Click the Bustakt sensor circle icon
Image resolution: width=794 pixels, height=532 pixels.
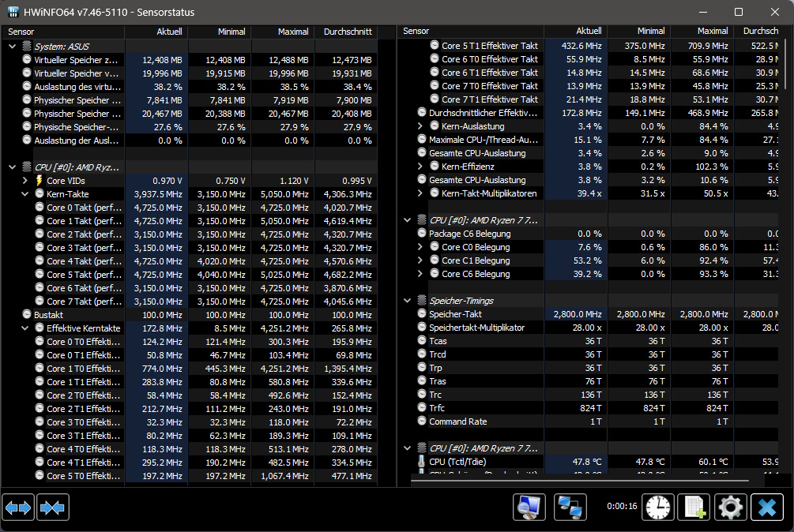click(27, 315)
